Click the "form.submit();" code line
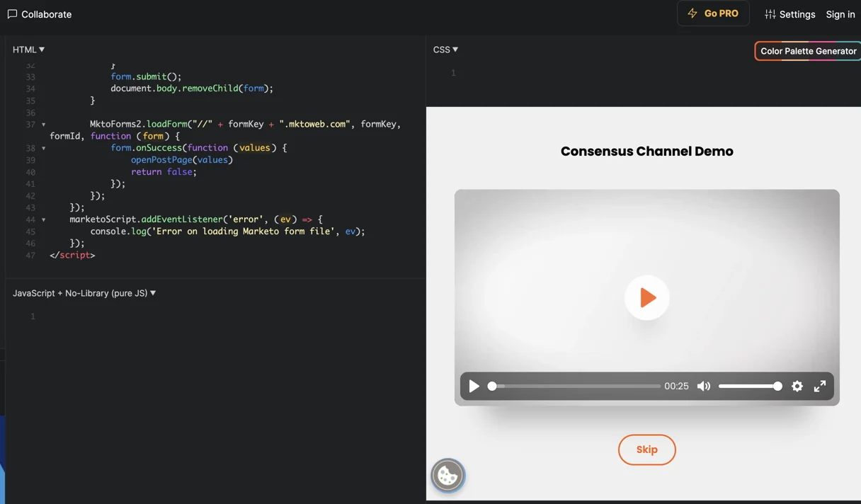861x504 pixels. click(x=147, y=76)
